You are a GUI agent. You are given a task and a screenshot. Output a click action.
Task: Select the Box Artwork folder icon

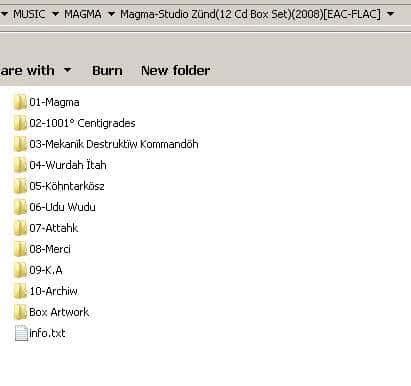tap(20, 312)
